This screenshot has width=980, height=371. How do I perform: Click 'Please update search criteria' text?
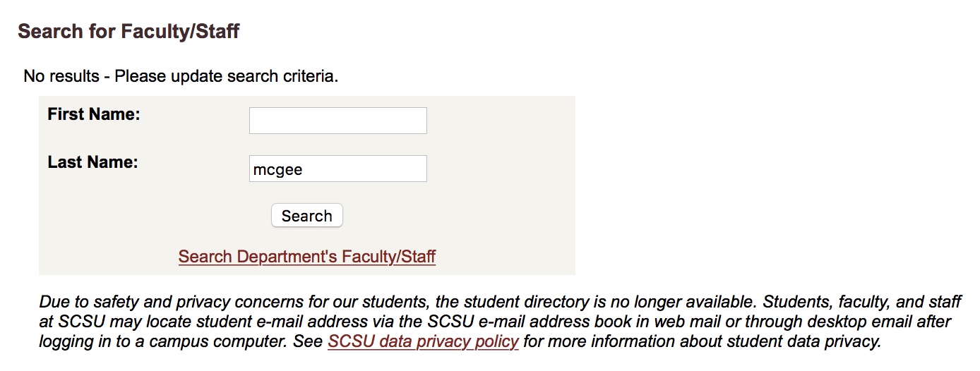[x=227, y=76]
